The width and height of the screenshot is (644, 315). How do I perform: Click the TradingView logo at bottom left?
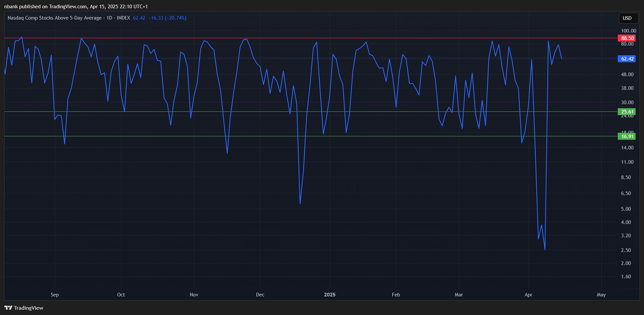coord(24,308)
